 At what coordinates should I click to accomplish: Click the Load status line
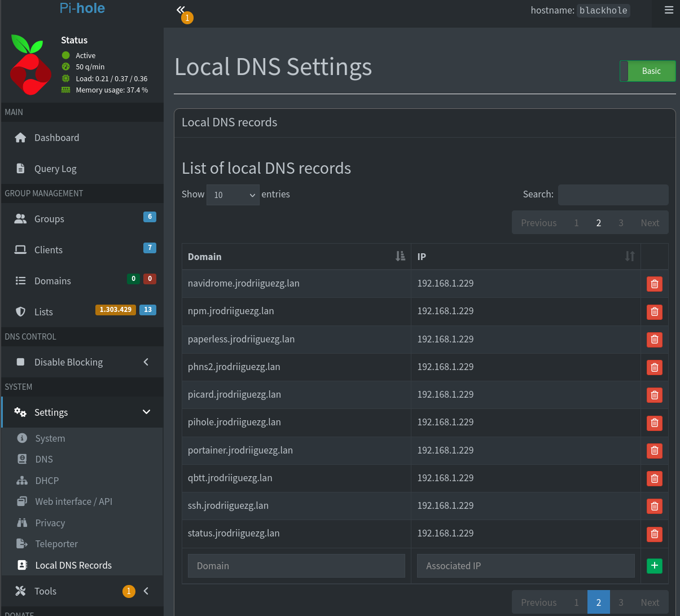104,79
